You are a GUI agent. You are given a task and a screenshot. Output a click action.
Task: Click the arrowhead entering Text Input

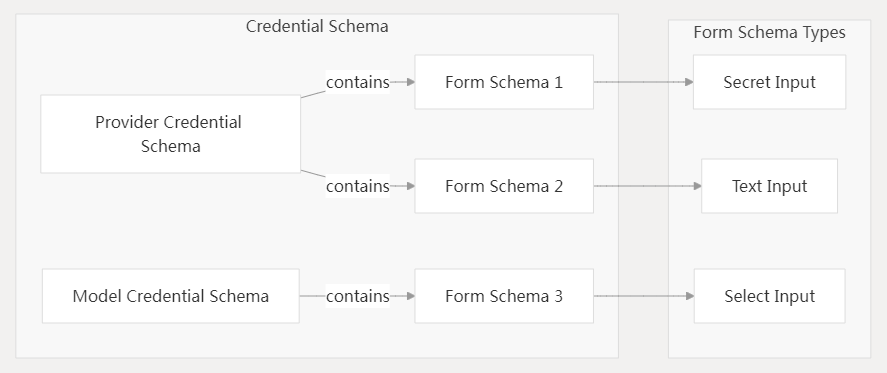click(x=697, y=186)
